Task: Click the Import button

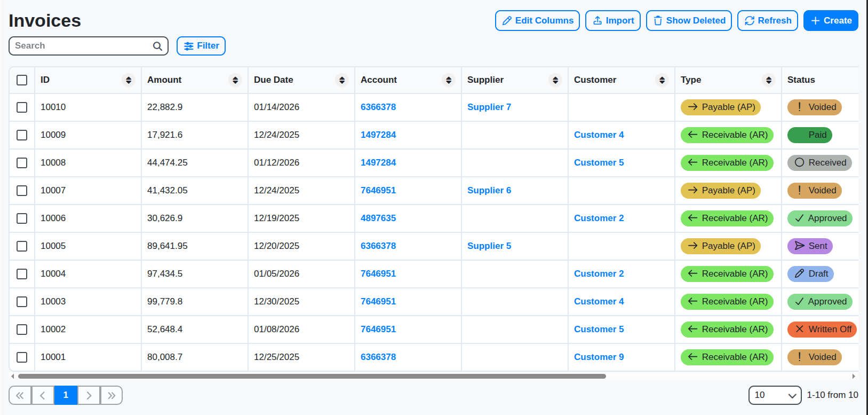Action: (613, 21)
